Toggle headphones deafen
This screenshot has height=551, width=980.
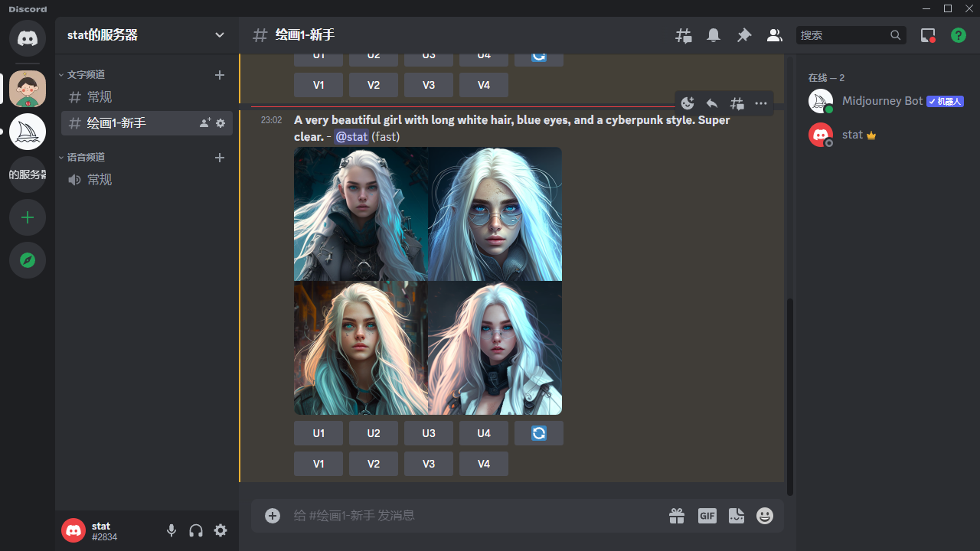coord(196,530)
